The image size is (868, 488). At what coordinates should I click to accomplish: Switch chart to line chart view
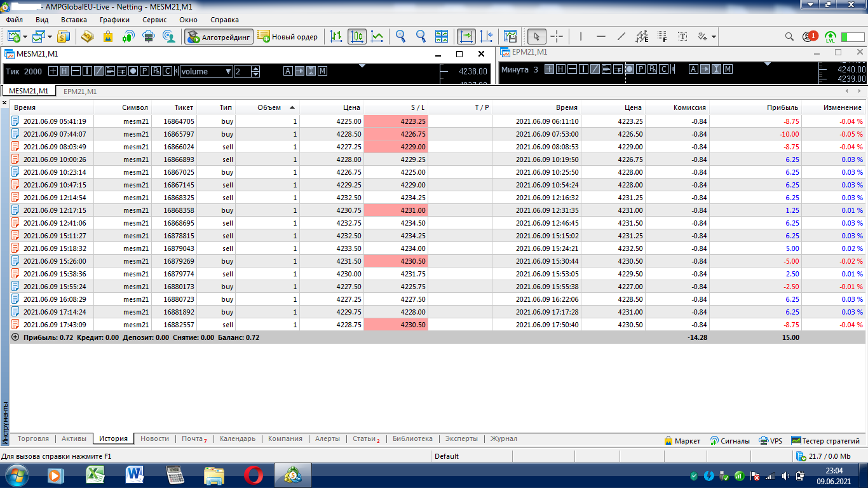pos(377,36)
